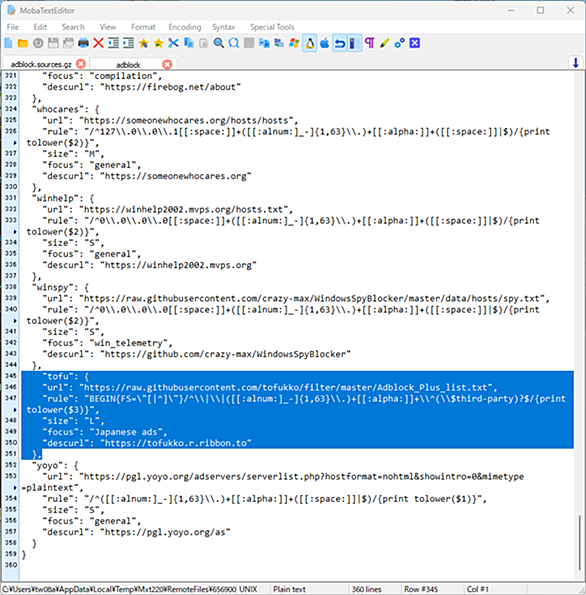
Task: Click the first gold star bookmark icon
Action: point(143,43)
